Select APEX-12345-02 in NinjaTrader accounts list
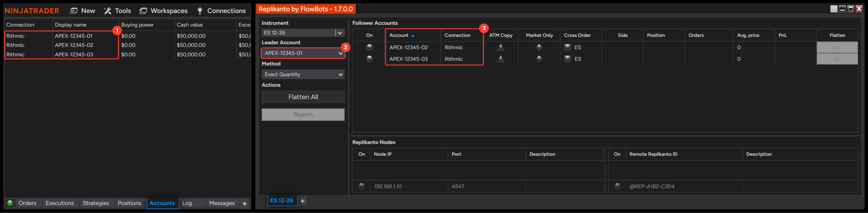 [74, 45]
